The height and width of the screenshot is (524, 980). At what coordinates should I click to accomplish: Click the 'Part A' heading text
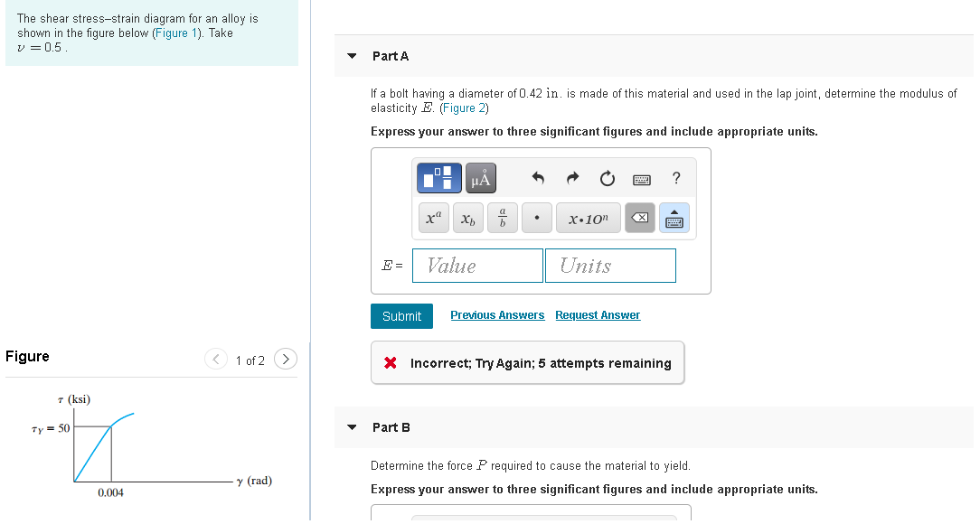(x=391, y=56)
